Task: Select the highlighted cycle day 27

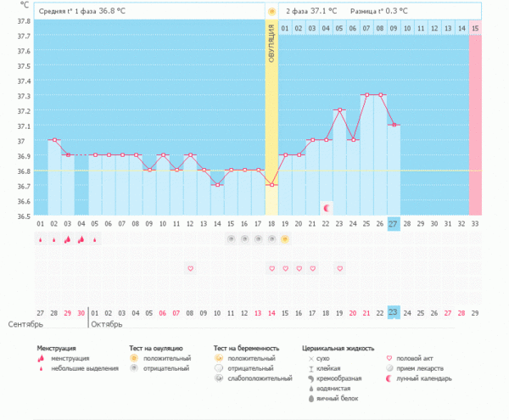Action: click(x=394, y=223)
